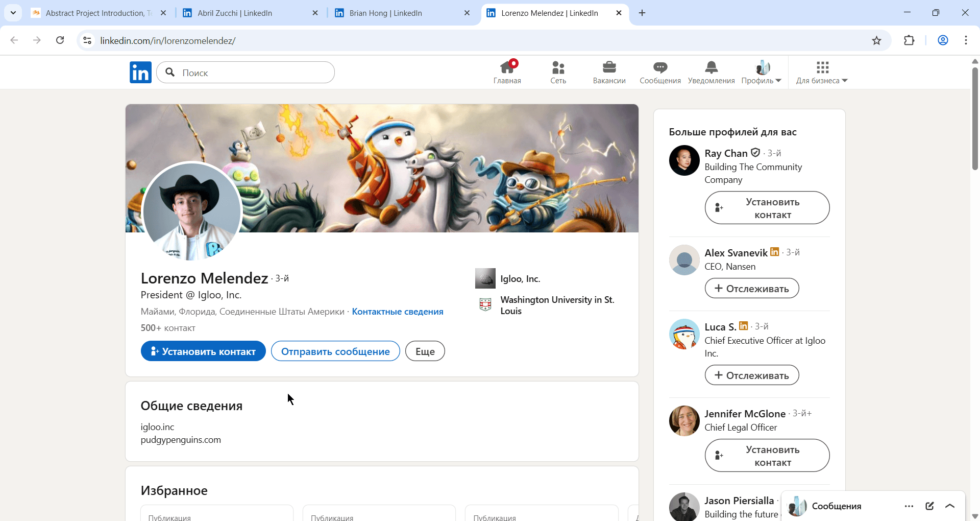Go back with the browser back arrow
Screen dimensions: 980x521
click(14, 40)
